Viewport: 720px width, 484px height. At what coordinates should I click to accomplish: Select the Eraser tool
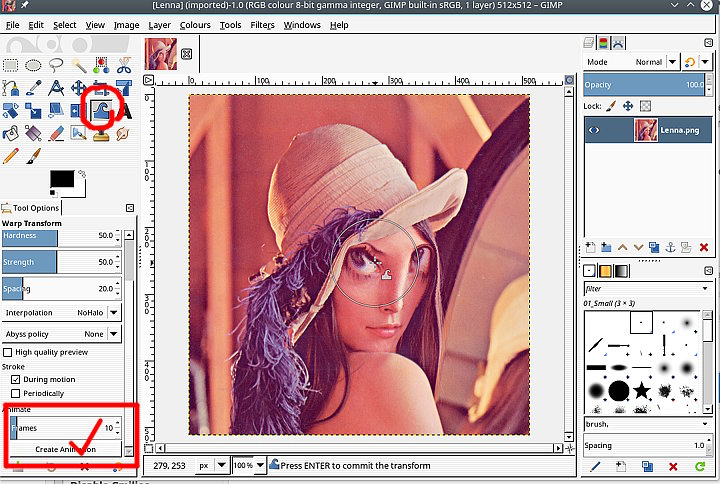click(x=56, y=133)
